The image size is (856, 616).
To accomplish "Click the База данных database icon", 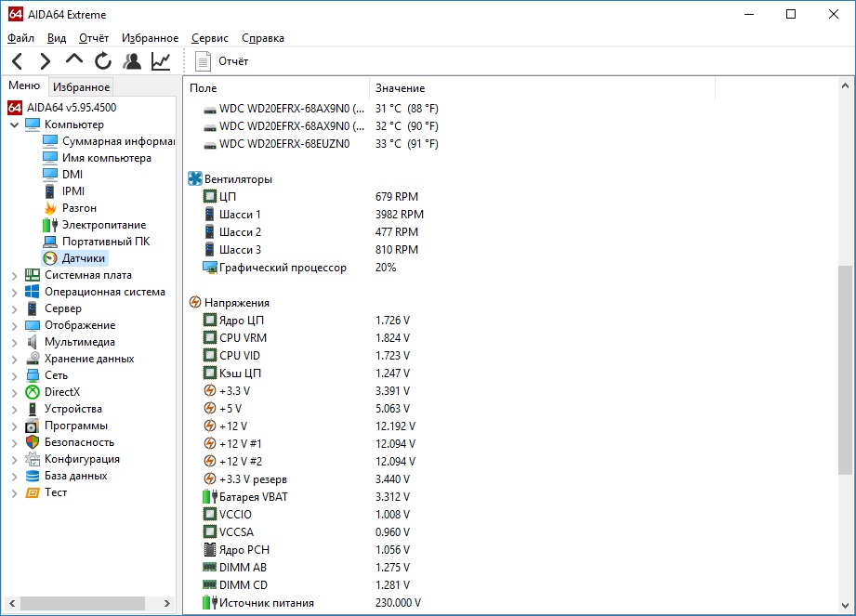I will [33, 476].
